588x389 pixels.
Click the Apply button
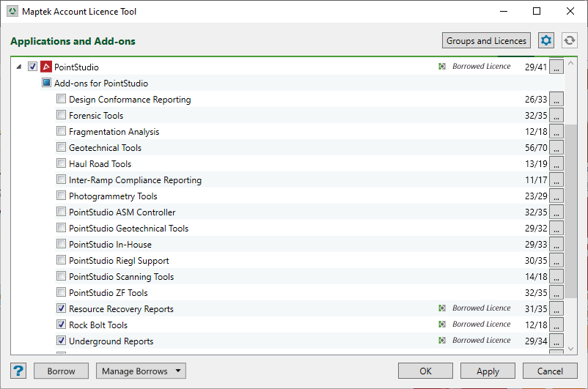pyautogui.click(x=488, y=371)
